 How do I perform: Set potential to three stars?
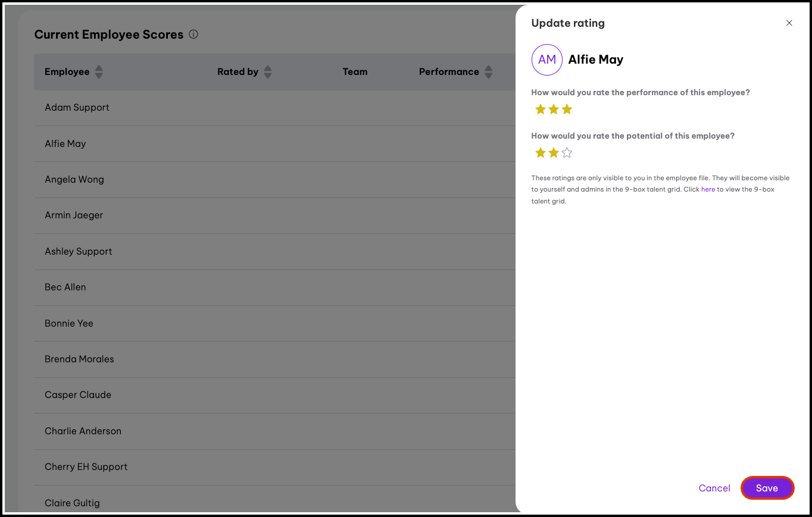tap(567, 153)
